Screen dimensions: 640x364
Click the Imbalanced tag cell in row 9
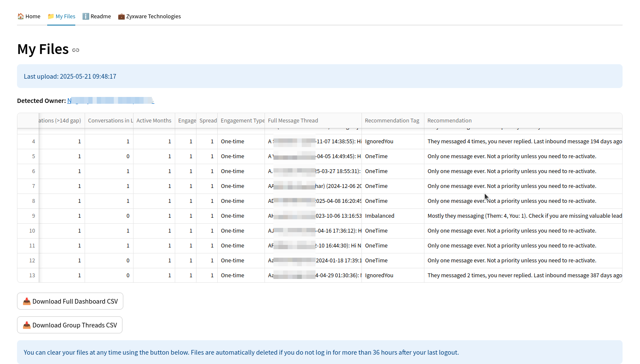pyautogui.click(x=379, y=216)
